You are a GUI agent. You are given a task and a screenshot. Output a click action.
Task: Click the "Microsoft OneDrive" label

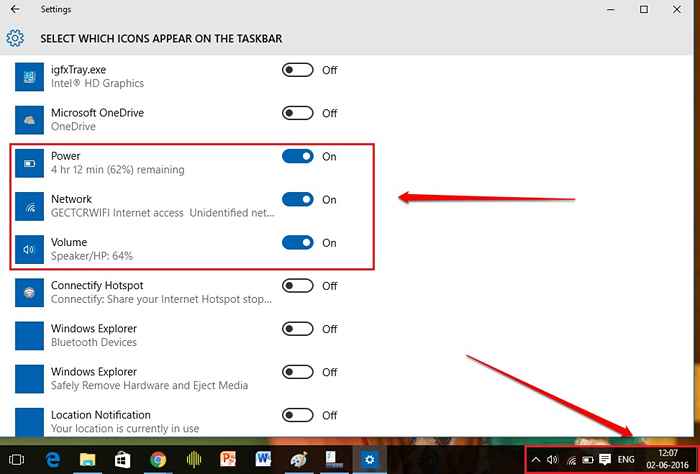97,112
